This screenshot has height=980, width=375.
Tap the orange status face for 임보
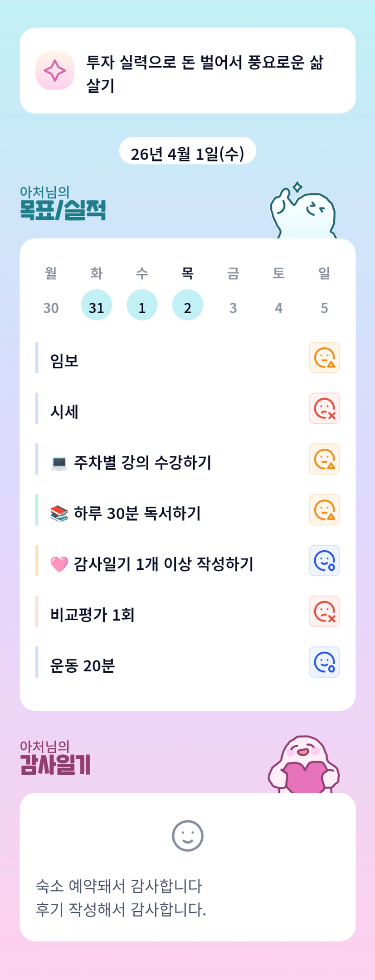(324, 358)
